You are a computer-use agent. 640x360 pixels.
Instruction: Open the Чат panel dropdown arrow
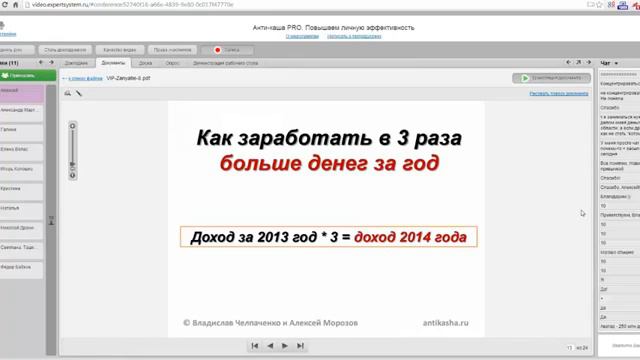coord(616,63)
